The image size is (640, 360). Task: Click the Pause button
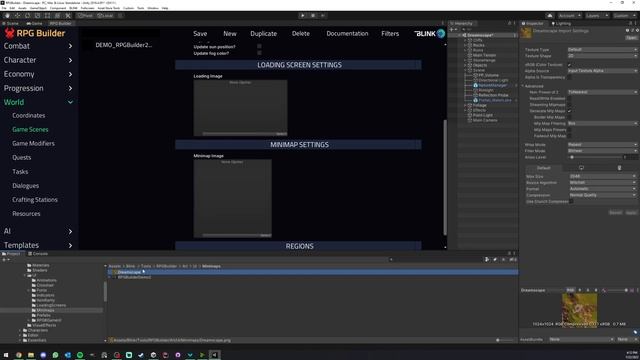pos(313,16)
